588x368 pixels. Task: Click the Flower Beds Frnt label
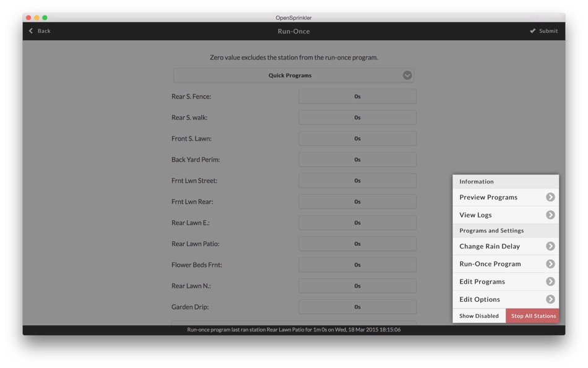197,265
